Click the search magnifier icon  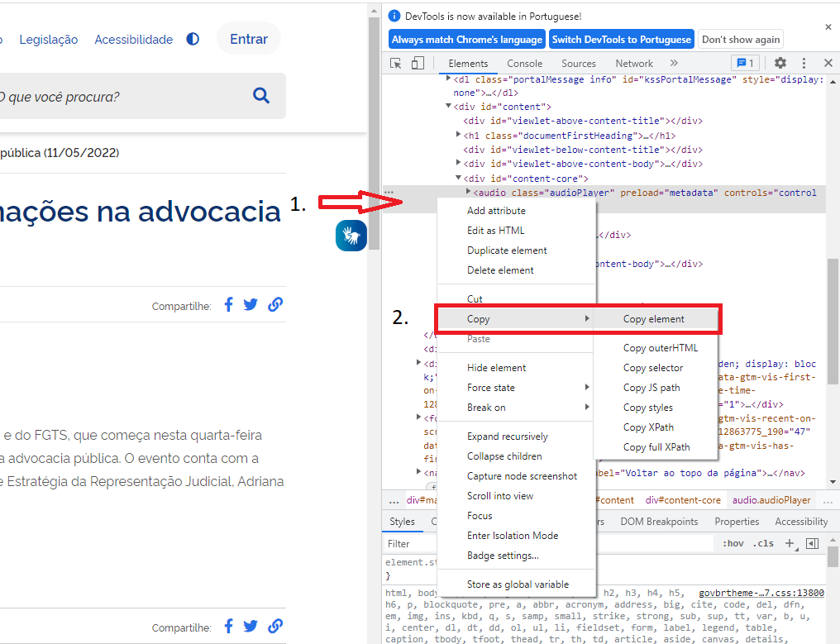261,95
